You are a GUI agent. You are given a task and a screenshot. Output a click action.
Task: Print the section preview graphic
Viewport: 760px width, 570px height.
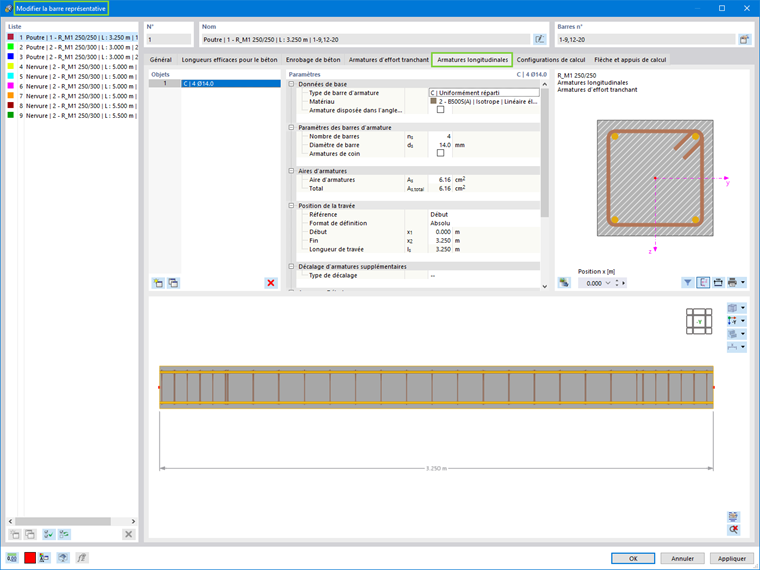click(x=732, y=283)
